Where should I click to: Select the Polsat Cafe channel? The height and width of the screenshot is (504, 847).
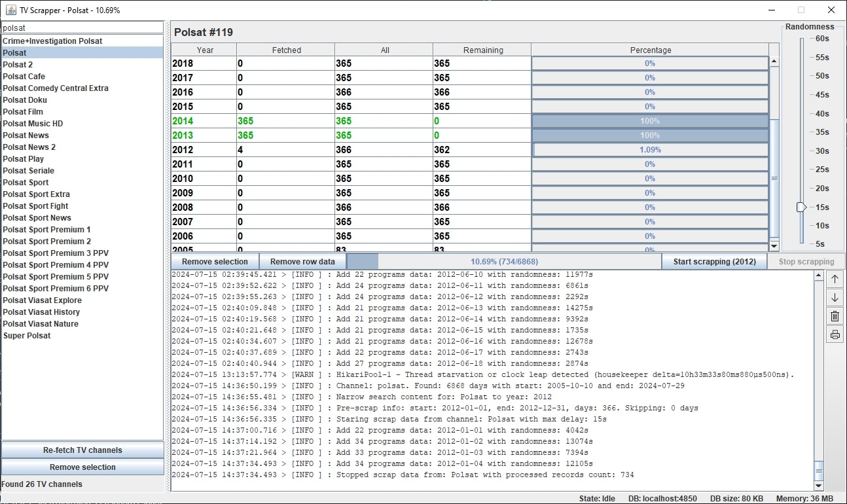click(82, 77)
